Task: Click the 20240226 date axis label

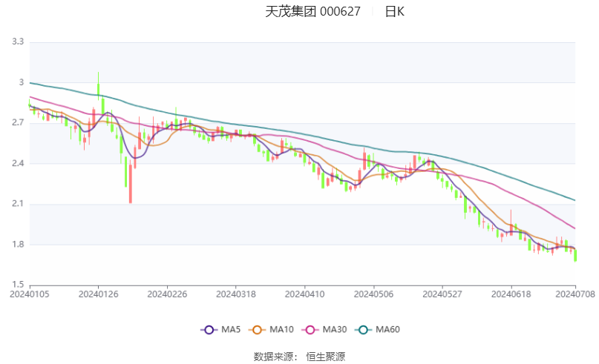Action: pos(167,294)
